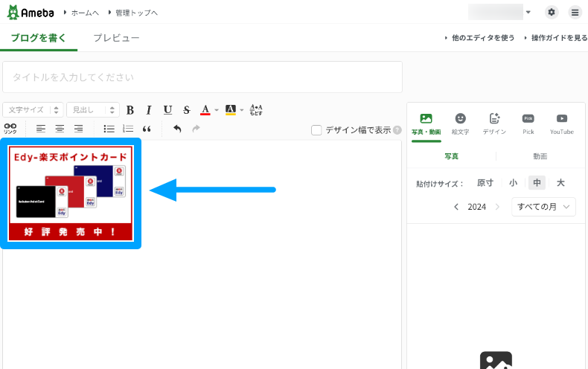Image resolution: width=588 pixels, height=369 pixels.
Task: Open the 絵文字 emoji panel
Action: [460, 124]
